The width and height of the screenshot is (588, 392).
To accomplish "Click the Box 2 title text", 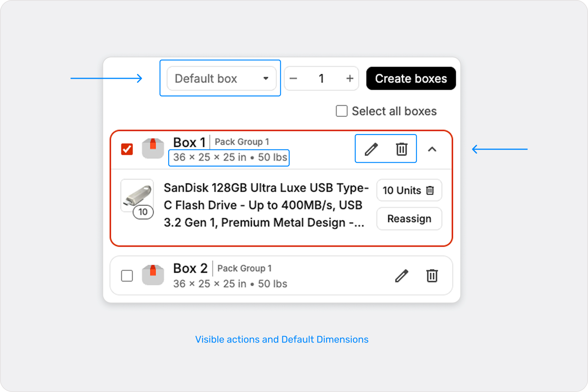I will [x=190, y=268].
